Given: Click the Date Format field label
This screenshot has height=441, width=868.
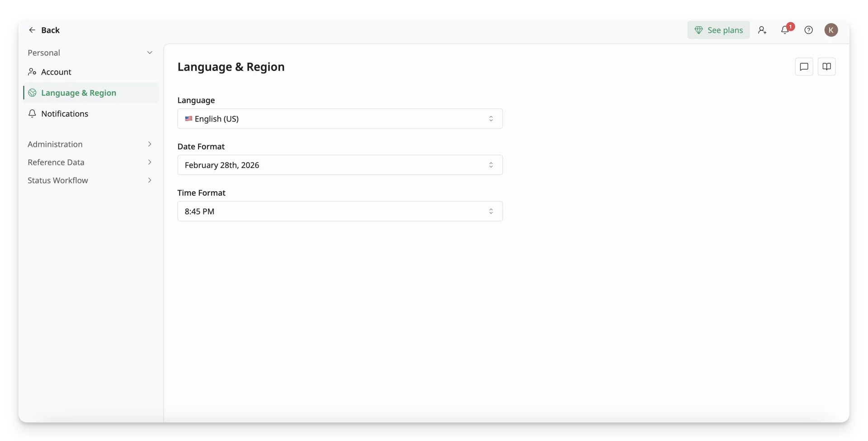Looking at the screenshot, I should [x=201, y=146].
